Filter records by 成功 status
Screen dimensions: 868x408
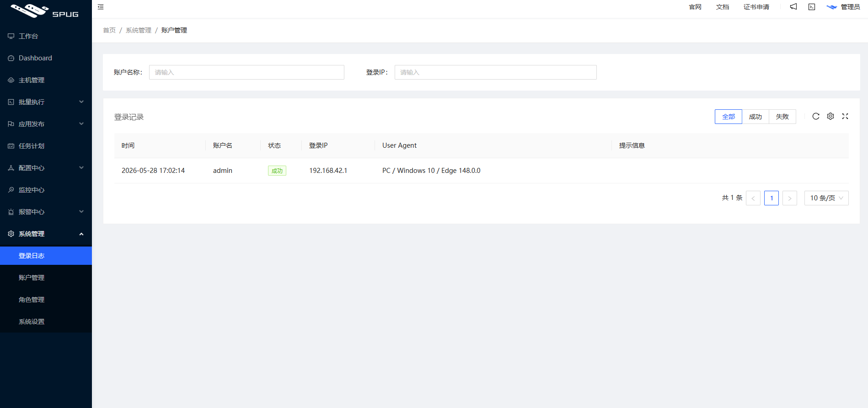(x=755, y=117)
